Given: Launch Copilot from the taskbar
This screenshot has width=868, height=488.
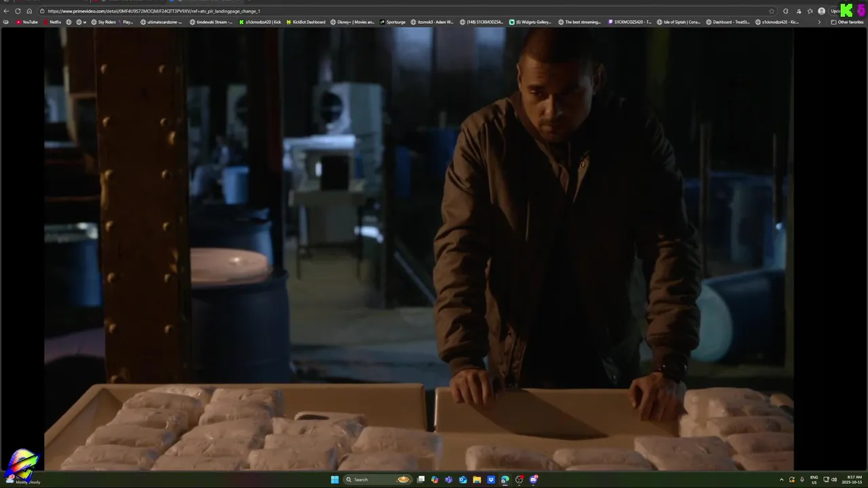Looking at the screenshot, I should (435, 479).
